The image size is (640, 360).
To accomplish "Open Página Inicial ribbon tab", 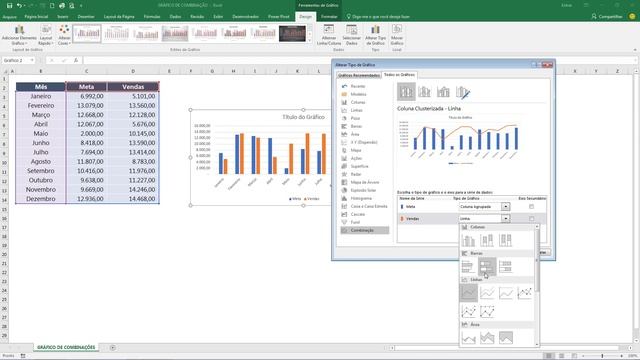I will click(x=36, y=17).
